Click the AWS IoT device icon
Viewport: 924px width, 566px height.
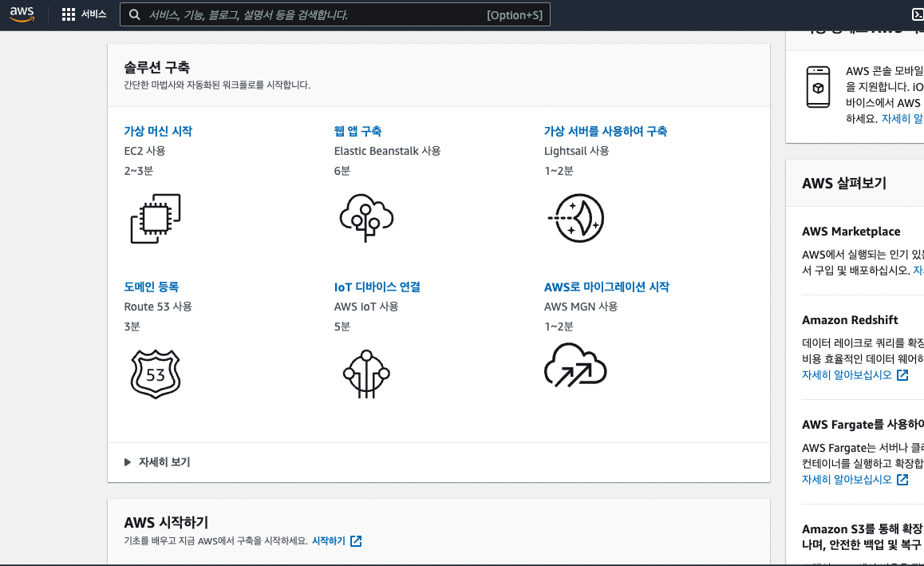point(366,374)
